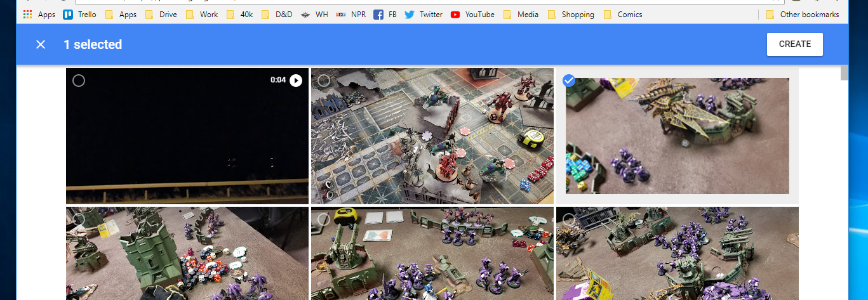Open the Chrome Apps grid shortcut
868x300 pixels.
click(39, 15)
